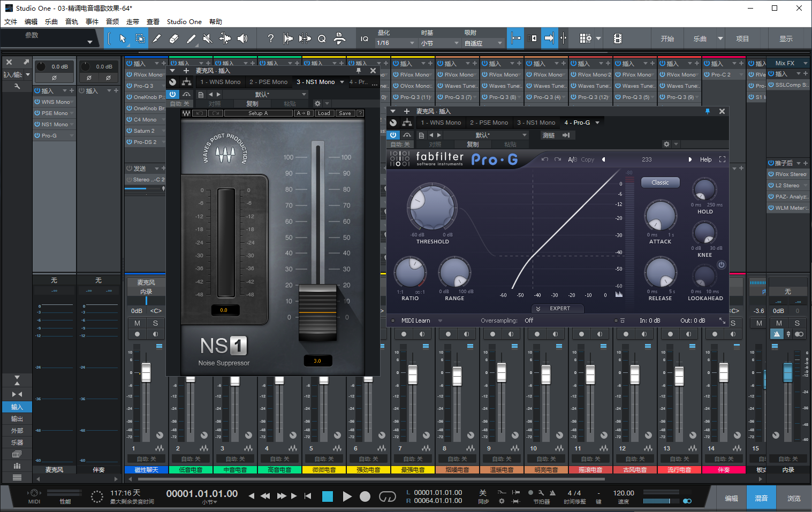Screen dimensions: 812x512
Task: Select the Mute tool in toolbar
Action: 208,39
